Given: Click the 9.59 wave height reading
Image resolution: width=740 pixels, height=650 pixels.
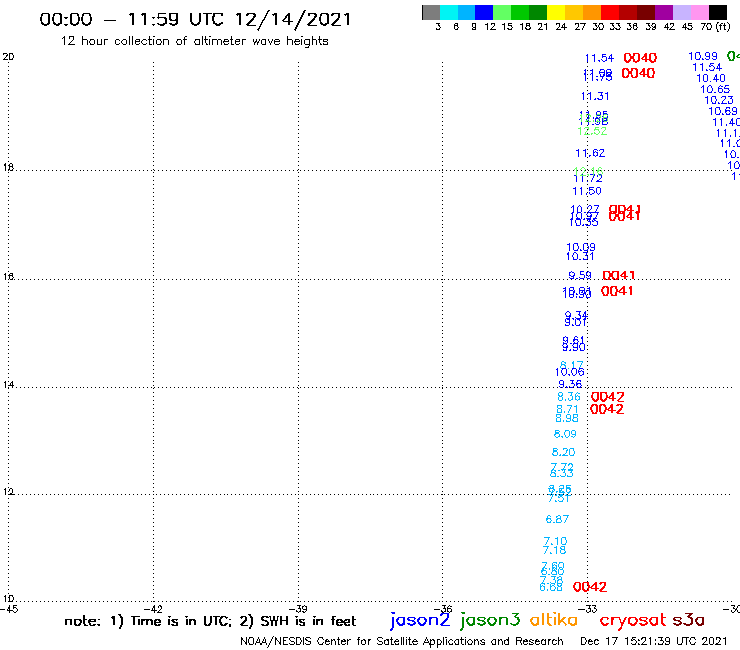Looking at the screenshot, I should [580, 275].
